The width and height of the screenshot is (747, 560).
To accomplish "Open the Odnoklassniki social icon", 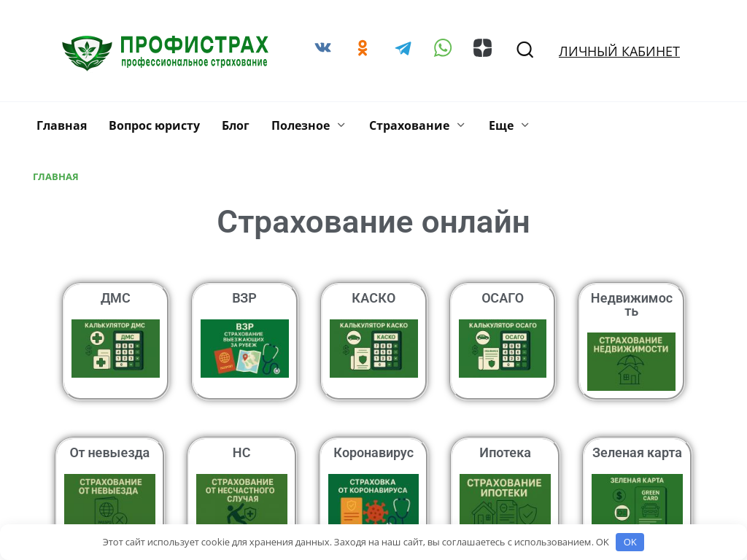I will click(363, 48).
